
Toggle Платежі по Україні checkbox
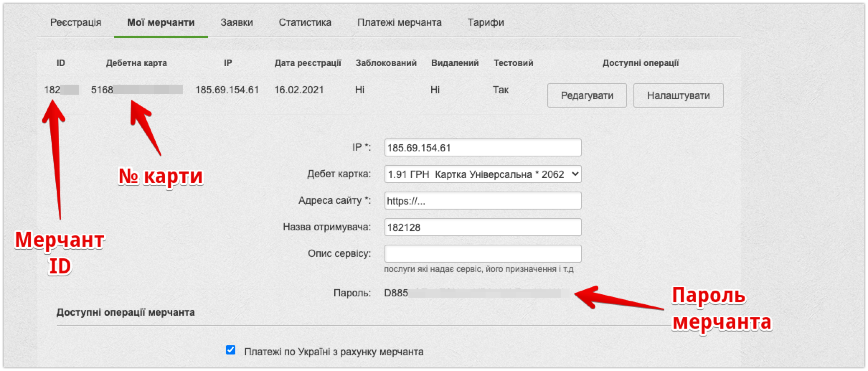(x=231, y=350)
